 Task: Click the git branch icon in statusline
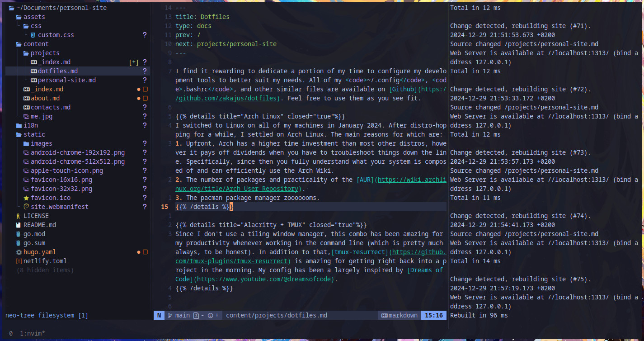point(170,315)
